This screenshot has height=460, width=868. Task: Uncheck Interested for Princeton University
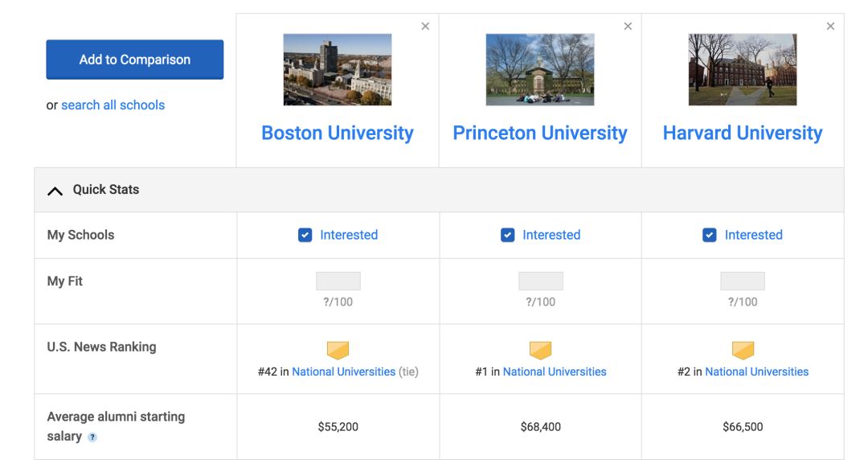point(508,235)
